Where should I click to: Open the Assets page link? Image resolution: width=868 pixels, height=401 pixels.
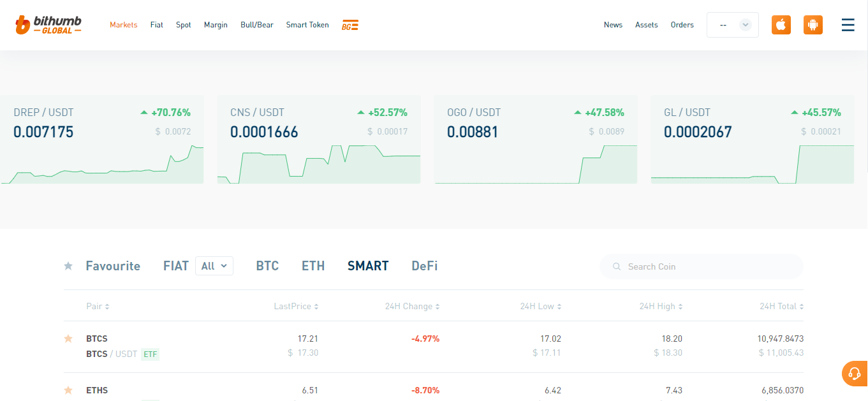tap(646, 25)
